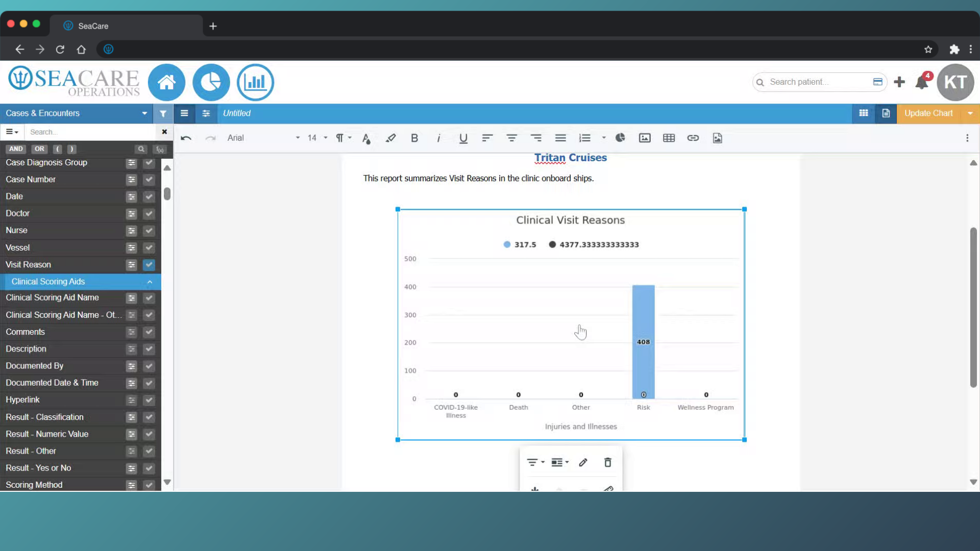Apply italic formatting
This screenshot has height=551, width=980.
pyautogui.click(x=438, y=138)
